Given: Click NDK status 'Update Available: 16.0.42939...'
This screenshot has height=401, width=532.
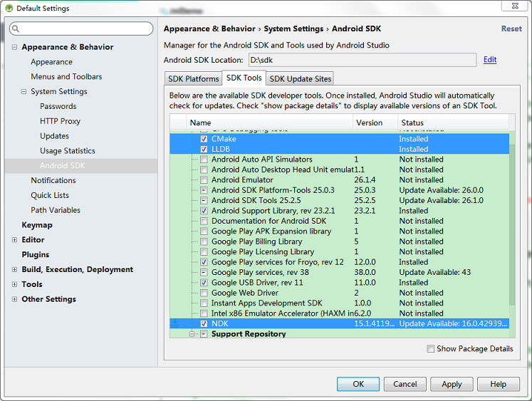Looking at the screenshot, I should pyautogui.click(x=453, y=323).
